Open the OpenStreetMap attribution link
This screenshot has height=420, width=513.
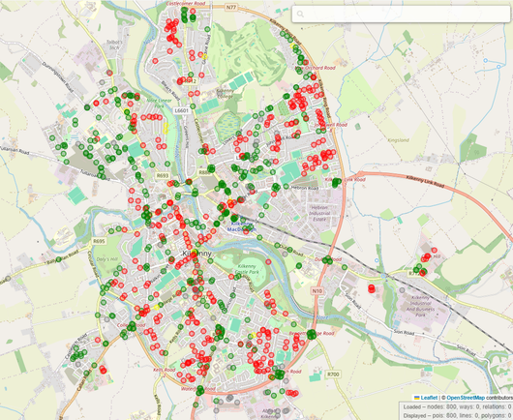[466, 398]
